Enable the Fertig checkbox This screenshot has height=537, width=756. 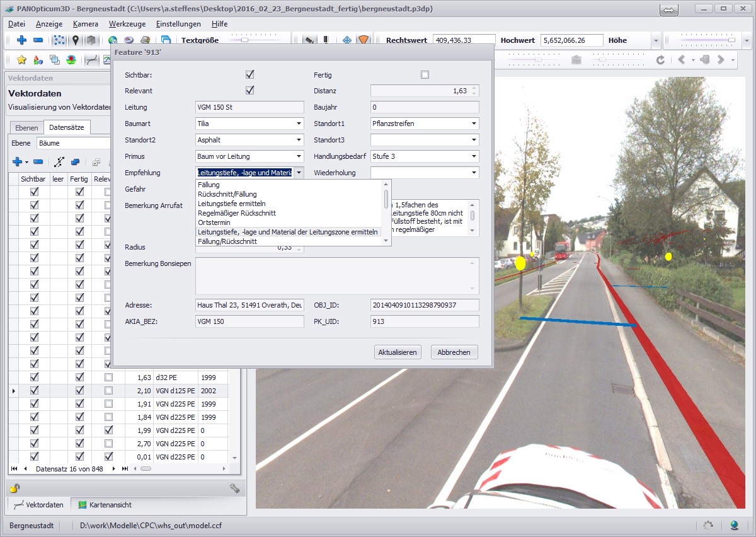425,74
